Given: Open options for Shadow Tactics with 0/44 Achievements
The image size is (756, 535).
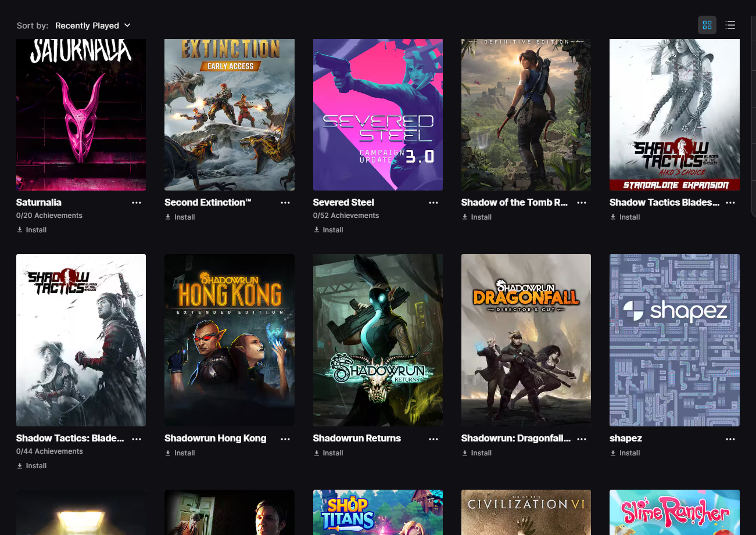Looking at the screenshot, I should (137, 439).
